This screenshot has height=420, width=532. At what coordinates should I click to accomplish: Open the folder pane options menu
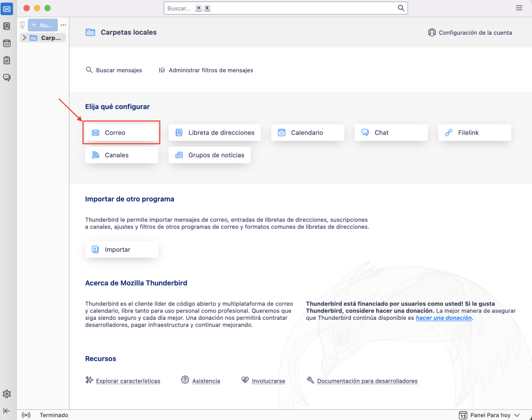tap(63, 25)
